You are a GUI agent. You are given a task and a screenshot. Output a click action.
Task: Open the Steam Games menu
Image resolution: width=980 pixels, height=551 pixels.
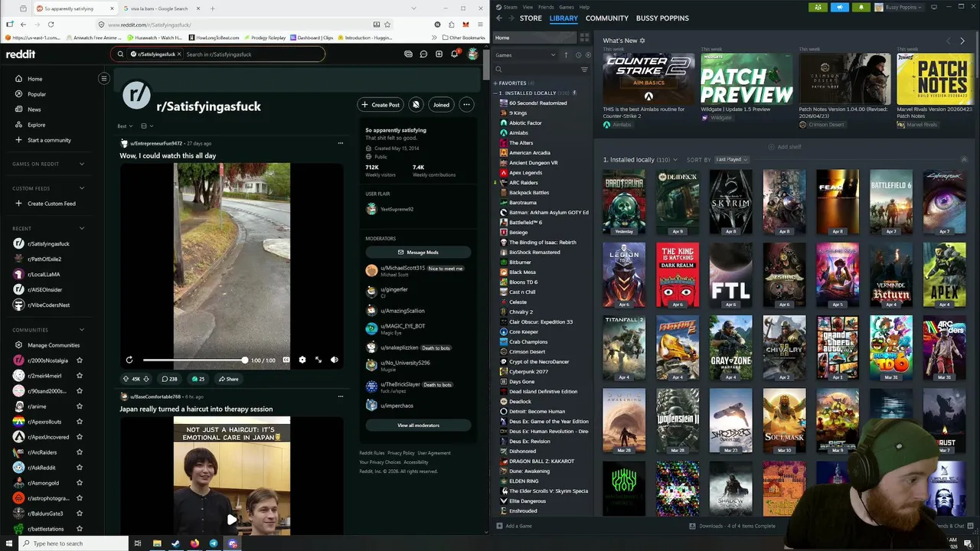coord(567,7)
